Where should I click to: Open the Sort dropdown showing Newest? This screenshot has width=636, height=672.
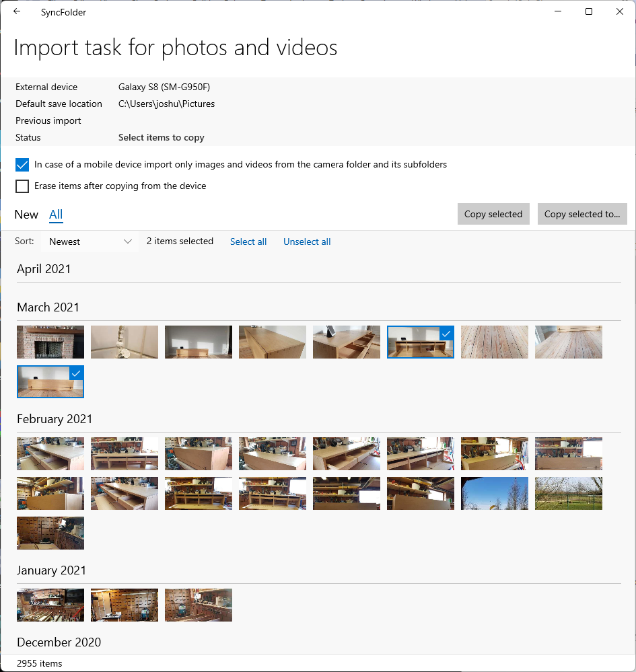[90, 241]
